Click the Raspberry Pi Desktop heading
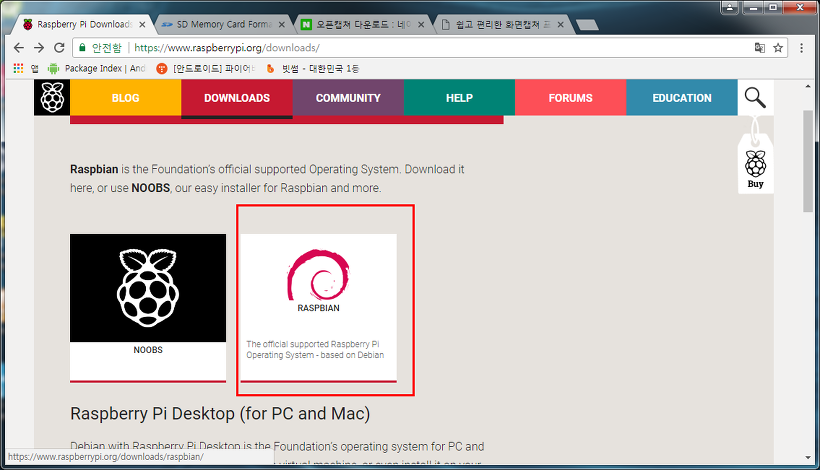The image size is (820, 470). click(x=220, y=414)
